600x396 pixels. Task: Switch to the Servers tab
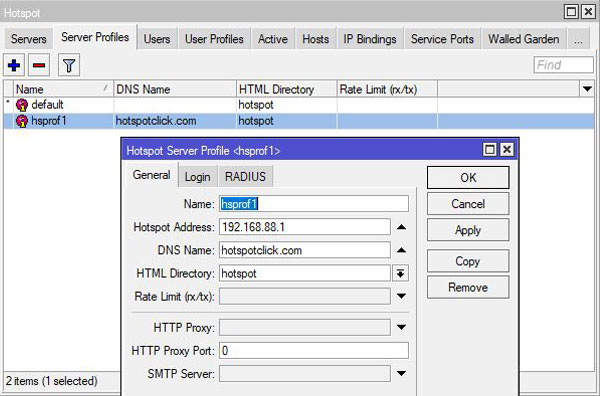[x=29, y=39]
